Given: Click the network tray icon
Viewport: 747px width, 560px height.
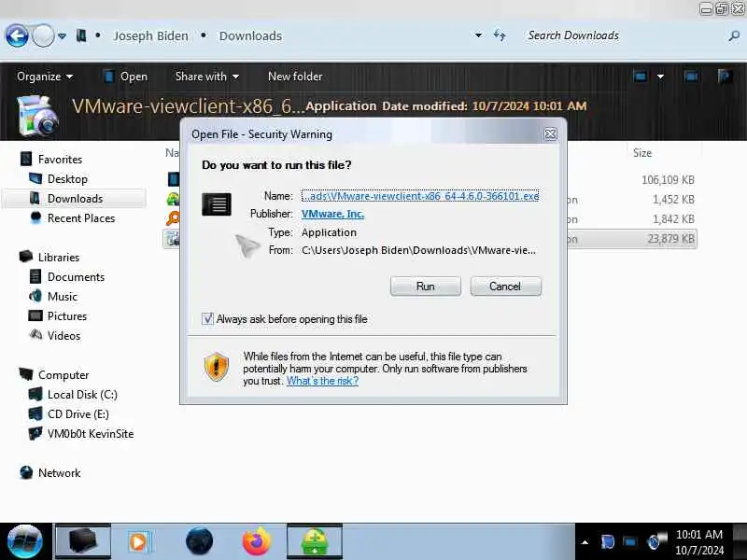Looking at the screenshot, I should click(629, 542).
